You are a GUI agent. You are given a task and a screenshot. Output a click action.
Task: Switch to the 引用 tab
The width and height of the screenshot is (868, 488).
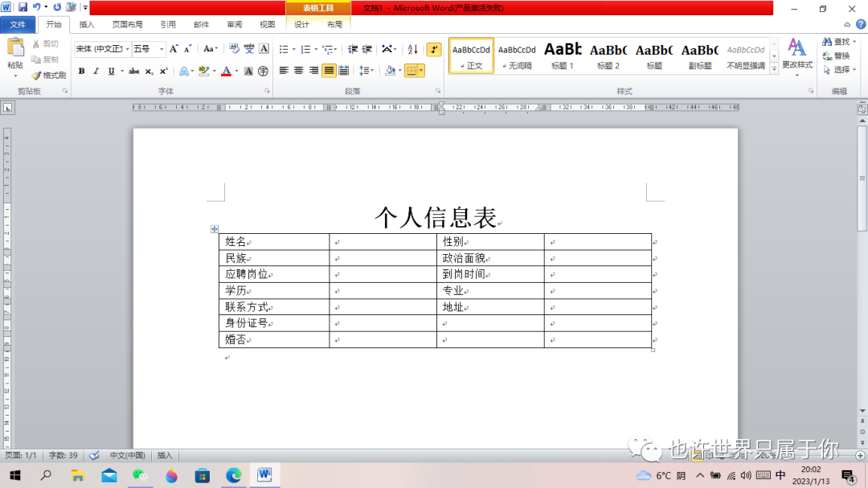(x=168, y=24)
